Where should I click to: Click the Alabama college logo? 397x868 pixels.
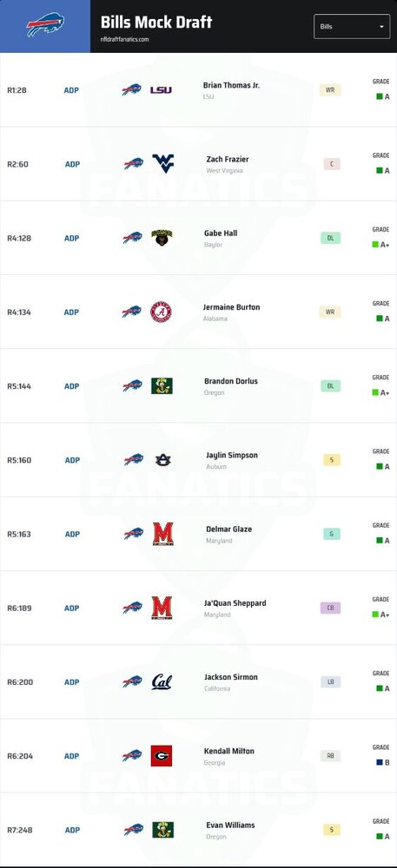pyautogui.click(x=161, y=312)
